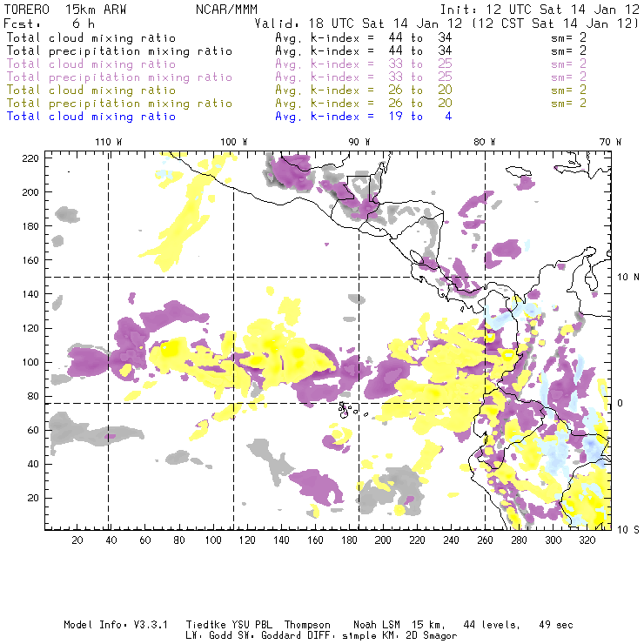Click the "TORERO 15km ARW" title text
Screen dimensions: 644x644
point(65,10)
